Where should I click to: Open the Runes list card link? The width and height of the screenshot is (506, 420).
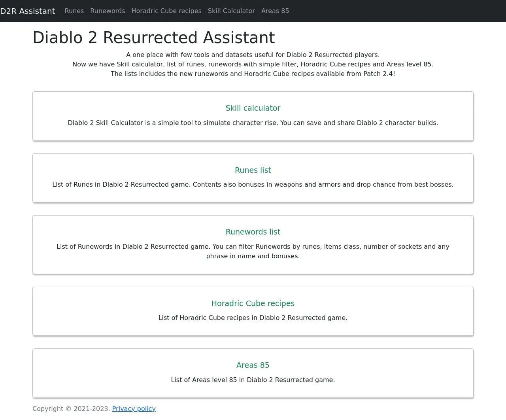(253, 170)
